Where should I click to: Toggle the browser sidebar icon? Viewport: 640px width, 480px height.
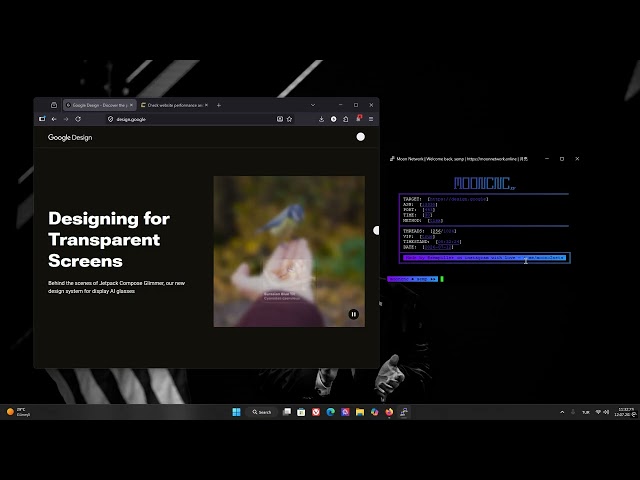click(x=42, y=119)
